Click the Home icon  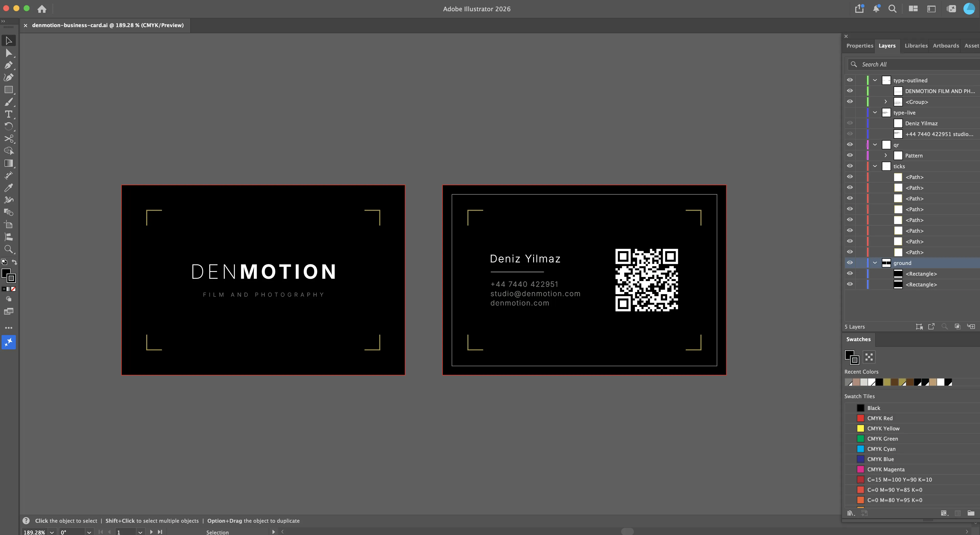point(42,9)
